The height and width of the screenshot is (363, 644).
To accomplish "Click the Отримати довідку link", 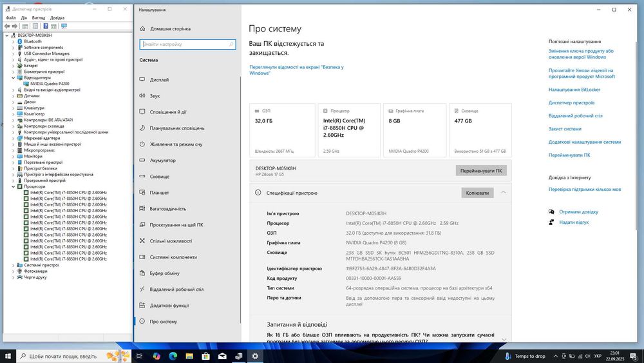I will pos(578,211).
